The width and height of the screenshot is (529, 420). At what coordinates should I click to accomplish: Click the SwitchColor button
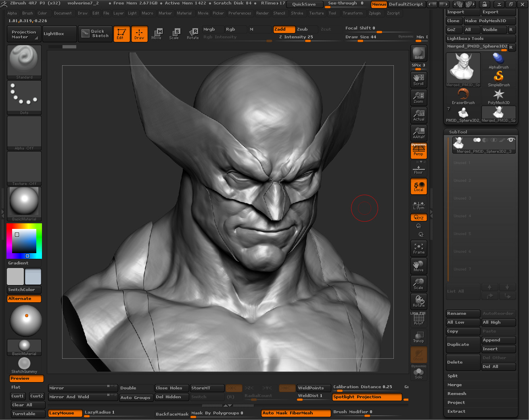pyautogui.click(x=24, y=289)
